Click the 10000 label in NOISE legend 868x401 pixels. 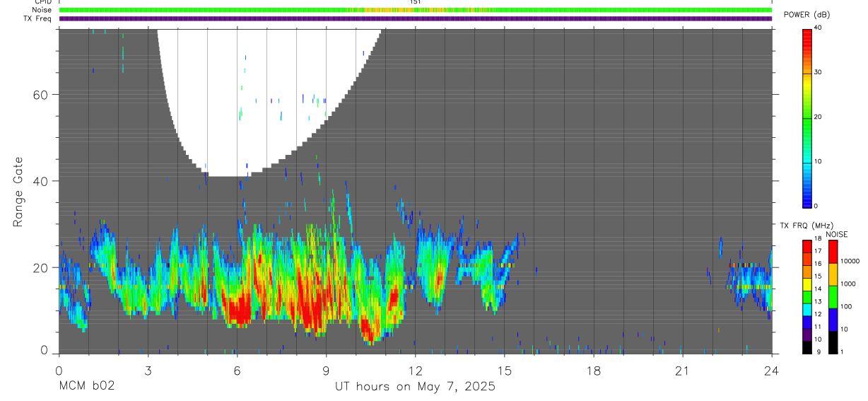tap(850, 261)
